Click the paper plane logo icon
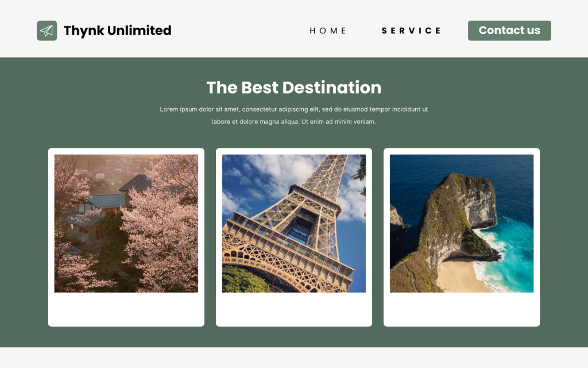This screenshot has height=368, width=588. [x=47, y=30]
